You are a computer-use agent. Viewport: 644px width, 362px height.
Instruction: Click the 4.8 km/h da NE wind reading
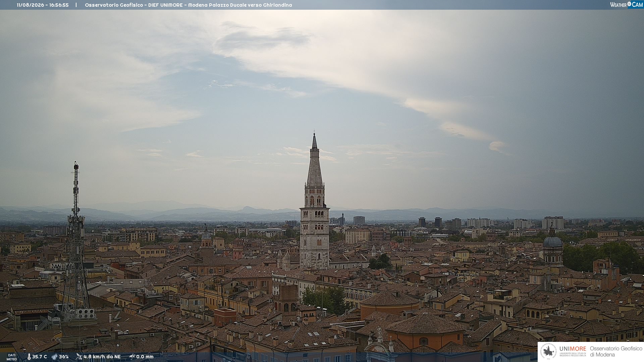(102, 357)
